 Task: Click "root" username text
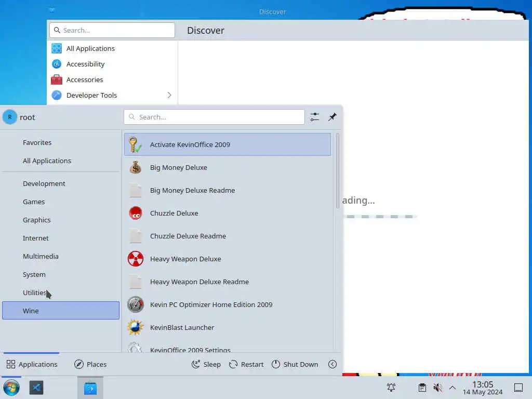click(x=27, y=117)
